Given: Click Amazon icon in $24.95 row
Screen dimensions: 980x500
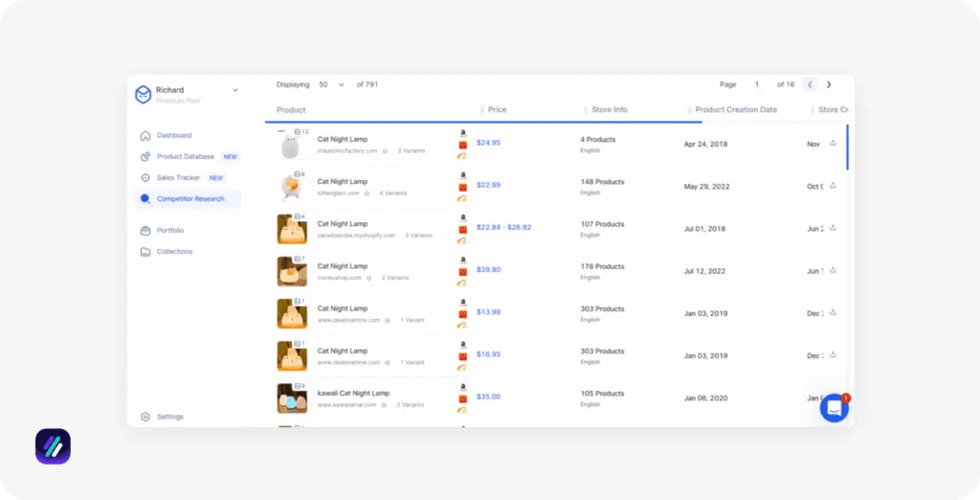Looking at the screenshot, I should point(463,133).
